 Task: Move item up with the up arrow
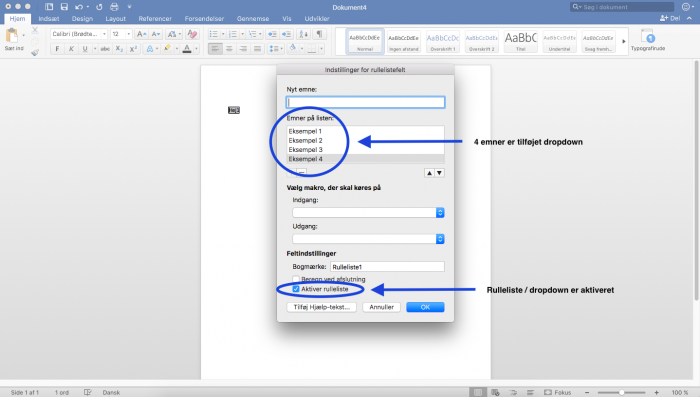pyautogui.click(x=429, y=173)
